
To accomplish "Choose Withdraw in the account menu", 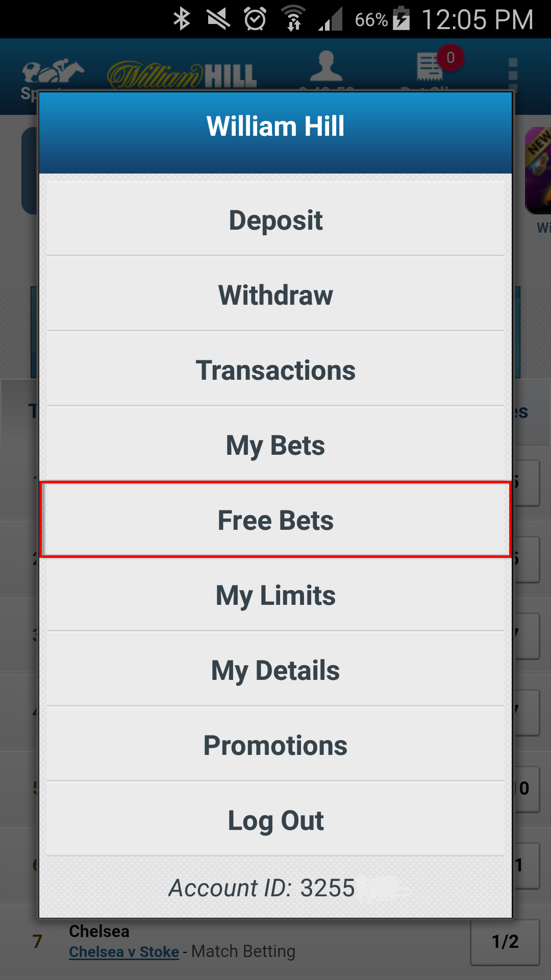I will click(275, 295).
